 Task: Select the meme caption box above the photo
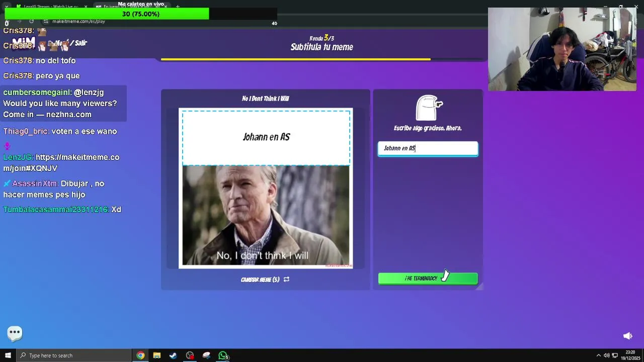[266, 137]
